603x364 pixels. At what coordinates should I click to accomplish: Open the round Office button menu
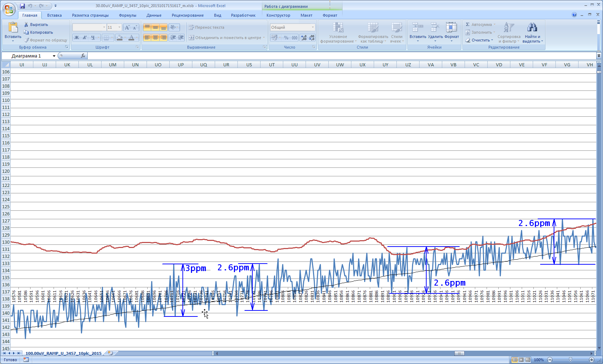coord(9,9)
